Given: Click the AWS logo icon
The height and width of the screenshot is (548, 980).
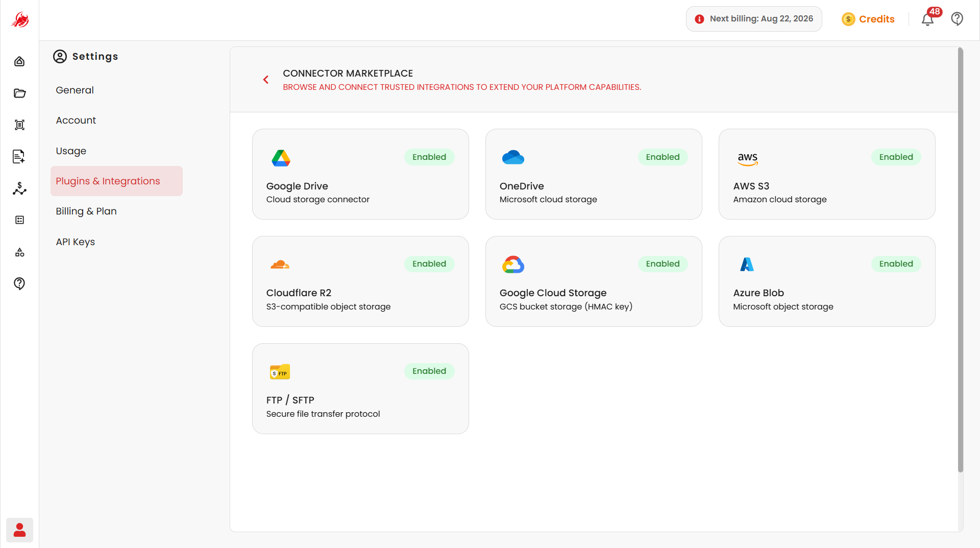Looking at the screenshot, I should click(748, 159).
